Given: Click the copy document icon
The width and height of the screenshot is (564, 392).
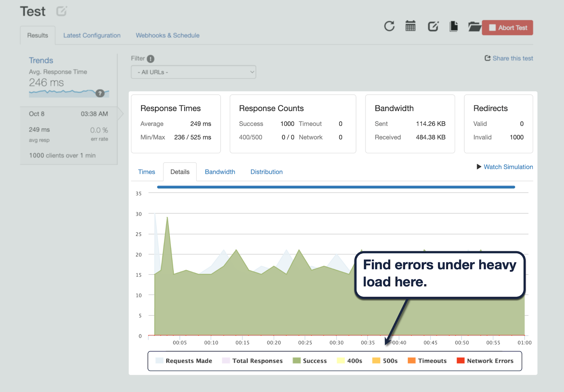Looking at the screenshot, I should (454, 26).
